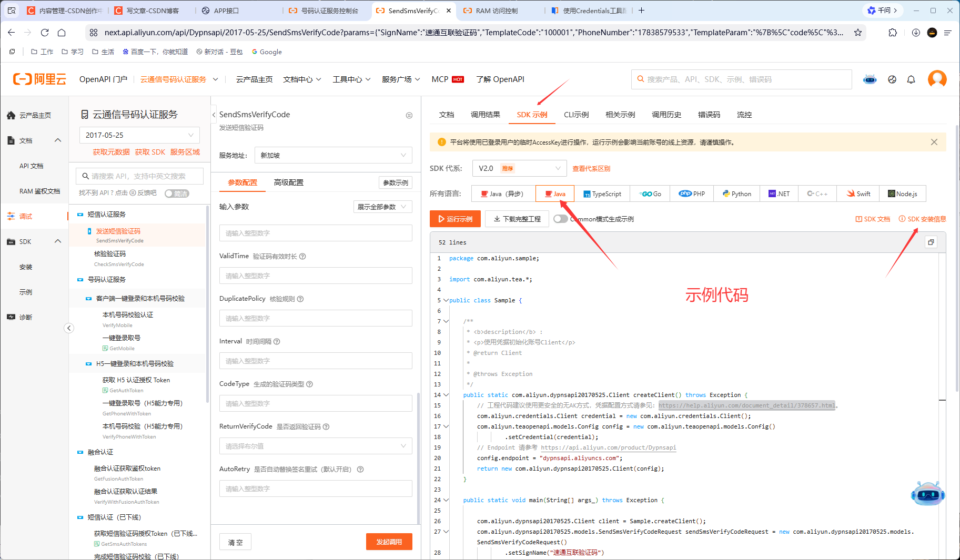Collapse 文档 section in left sidebar
Viewport: 960px width, 560px height.
[x=58, y=140]
